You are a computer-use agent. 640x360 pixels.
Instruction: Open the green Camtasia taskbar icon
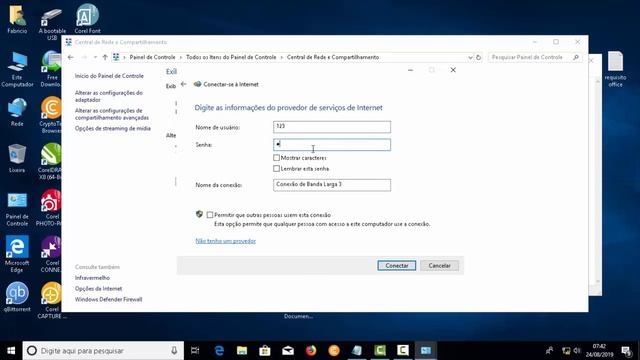380,350
